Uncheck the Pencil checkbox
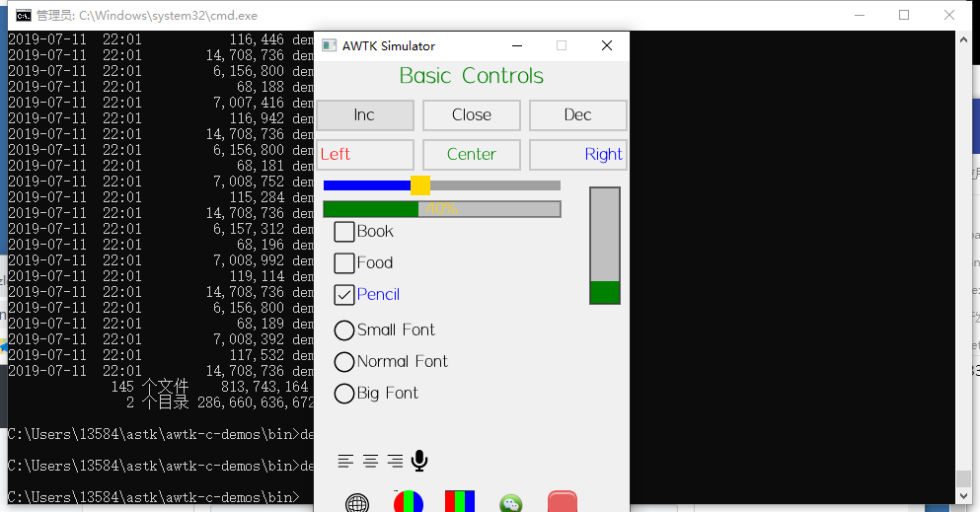Screen dimensions: 980x512 (344, 295)
